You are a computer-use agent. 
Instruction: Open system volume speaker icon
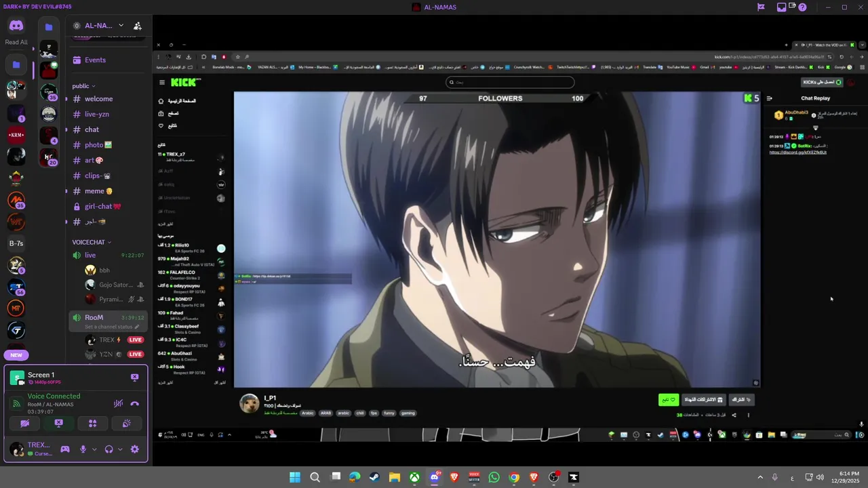pyautogui.click(x=820, y=477)
